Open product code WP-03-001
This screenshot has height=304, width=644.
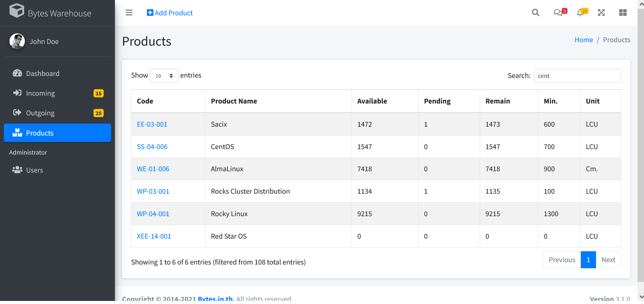(x=153, y=191)
